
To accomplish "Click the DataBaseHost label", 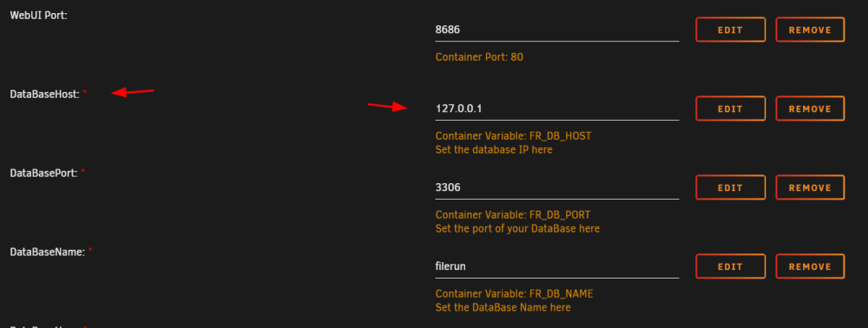I will (x=45, y=95).
